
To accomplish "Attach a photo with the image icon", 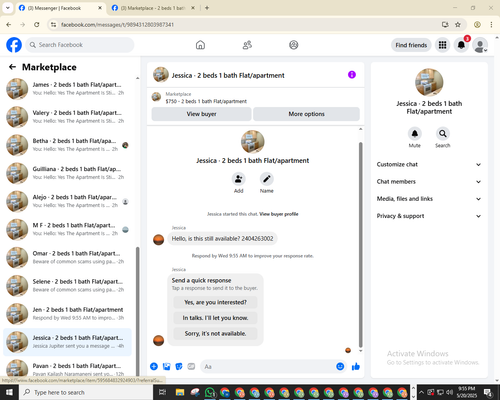I will pos(166,367).
